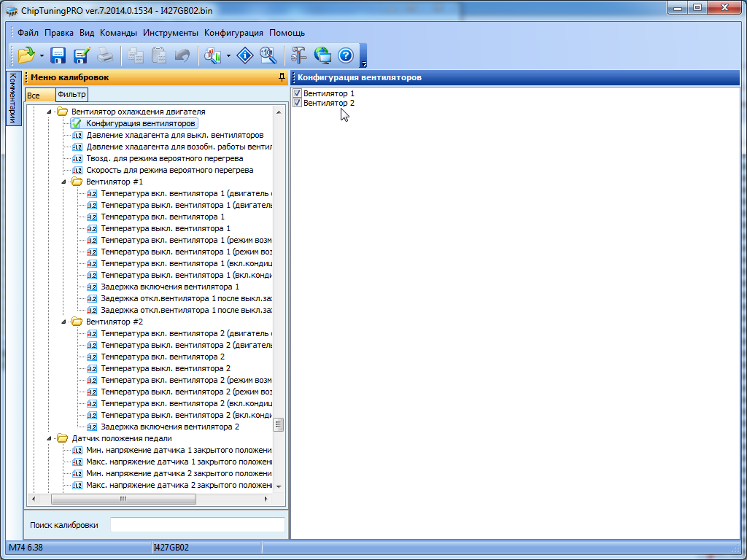Click the printer icon in the toolbar
747x560 pixels.
click(105, 55)
